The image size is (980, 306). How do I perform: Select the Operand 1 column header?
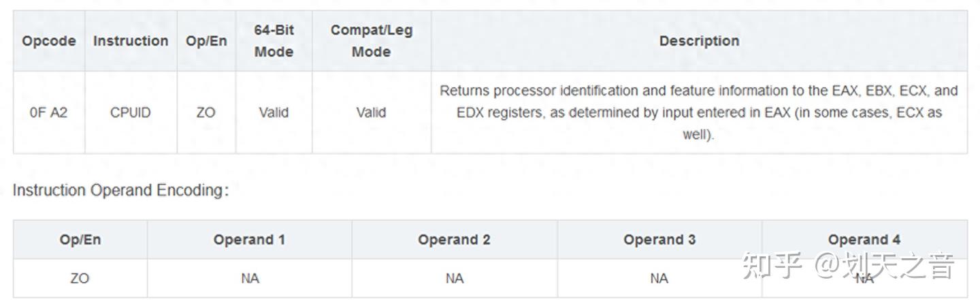[x=249, y=240]
